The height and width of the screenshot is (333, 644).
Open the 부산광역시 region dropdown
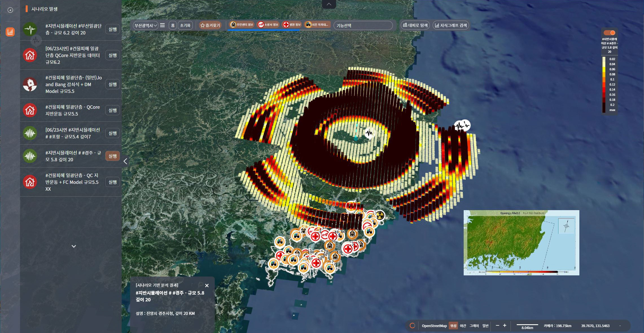(146, 25)
